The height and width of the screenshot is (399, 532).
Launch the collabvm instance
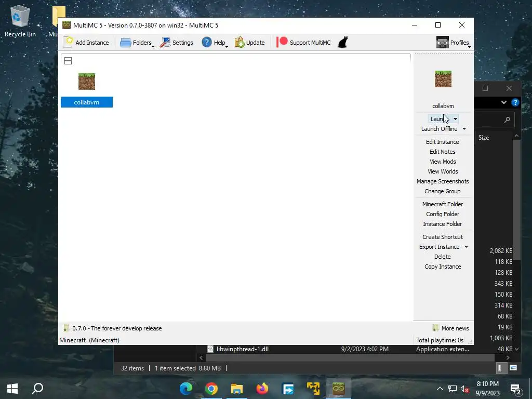(439, 119)
